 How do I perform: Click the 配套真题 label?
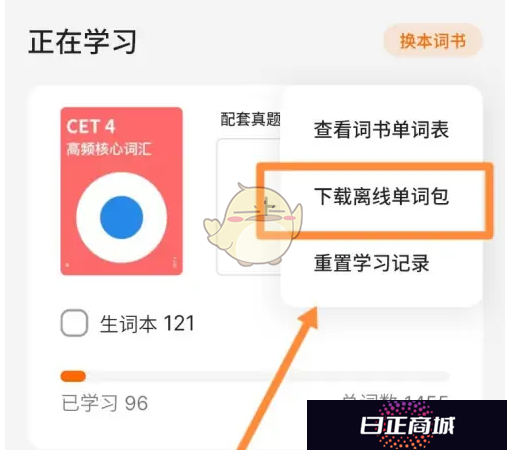point(250,119)
